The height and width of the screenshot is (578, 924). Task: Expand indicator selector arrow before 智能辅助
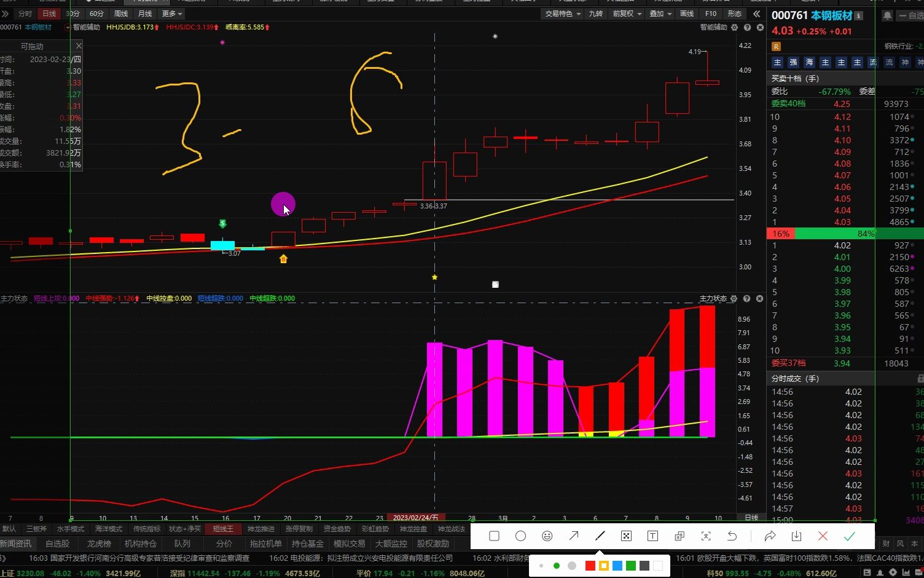point(67,28)
